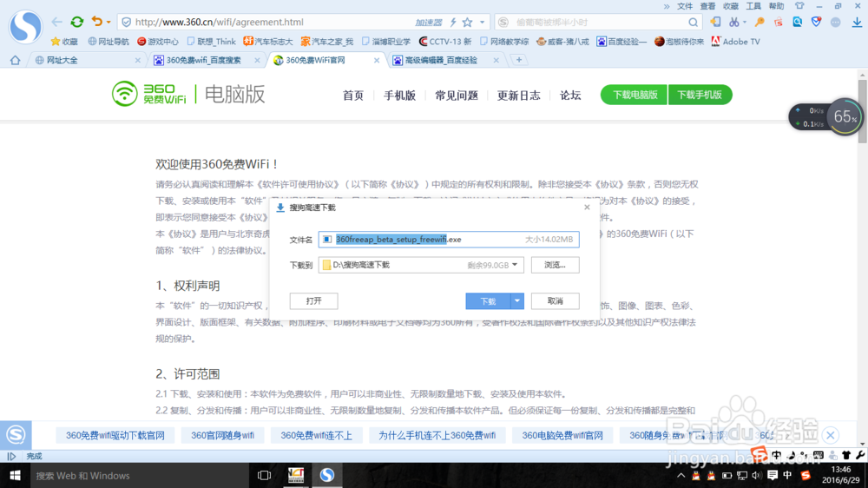Close the 搜狗高速下载 dialog

coord(587,208)
